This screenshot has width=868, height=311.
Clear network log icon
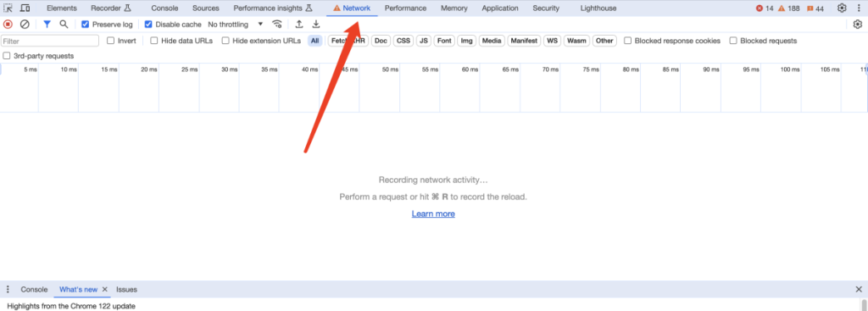(x=25, y=25)
